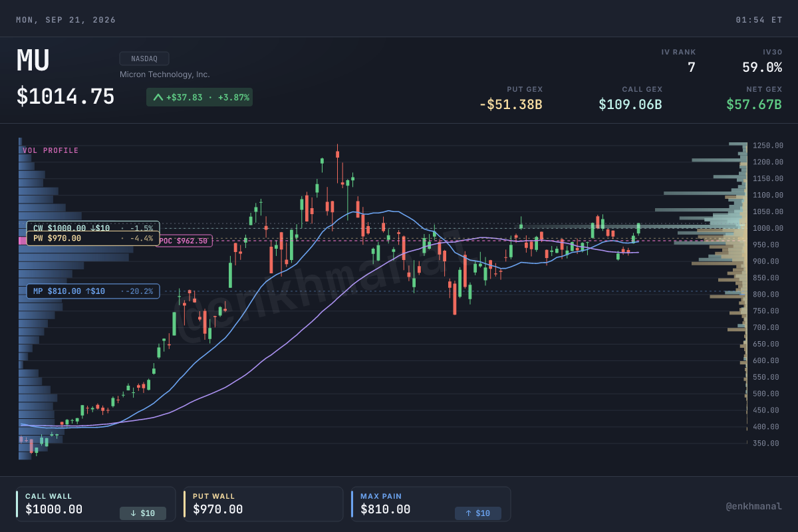Click the 1000.00 price axis label

pos(768,228)
